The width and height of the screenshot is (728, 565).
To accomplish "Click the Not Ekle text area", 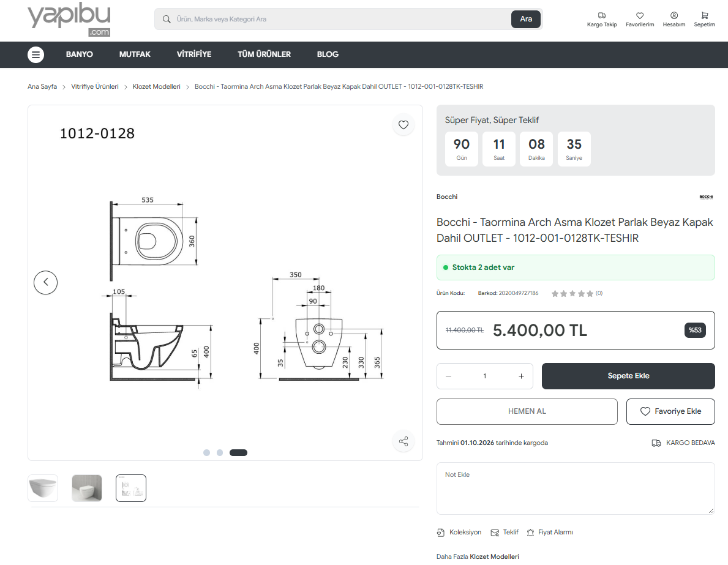I will (x=576, y=488).
